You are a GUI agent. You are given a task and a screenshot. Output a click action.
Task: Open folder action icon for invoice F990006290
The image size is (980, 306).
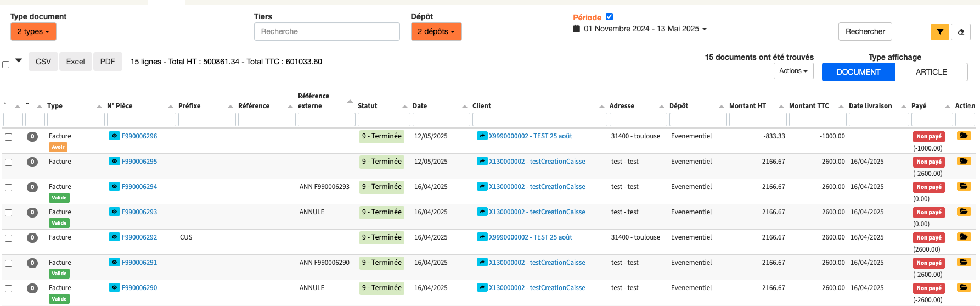click(x=964, y=287)
